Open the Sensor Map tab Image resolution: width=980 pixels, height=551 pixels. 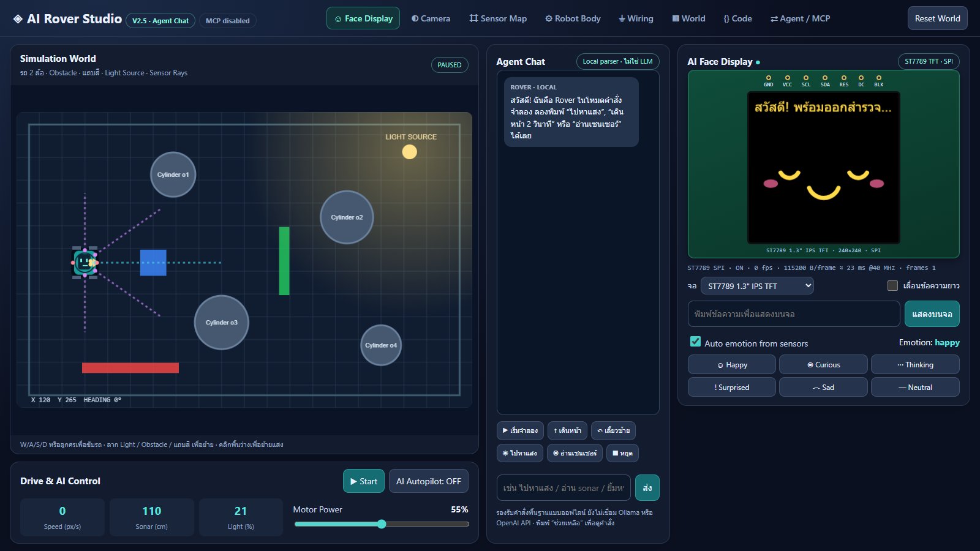coord(498,18)
